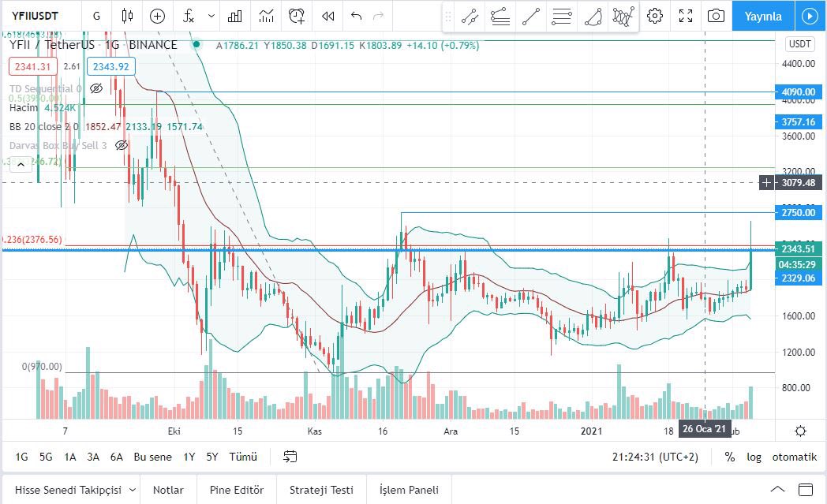The image size is (827, 504).
Task: Open the Strateji Testi tab
Action: point(321,490)
